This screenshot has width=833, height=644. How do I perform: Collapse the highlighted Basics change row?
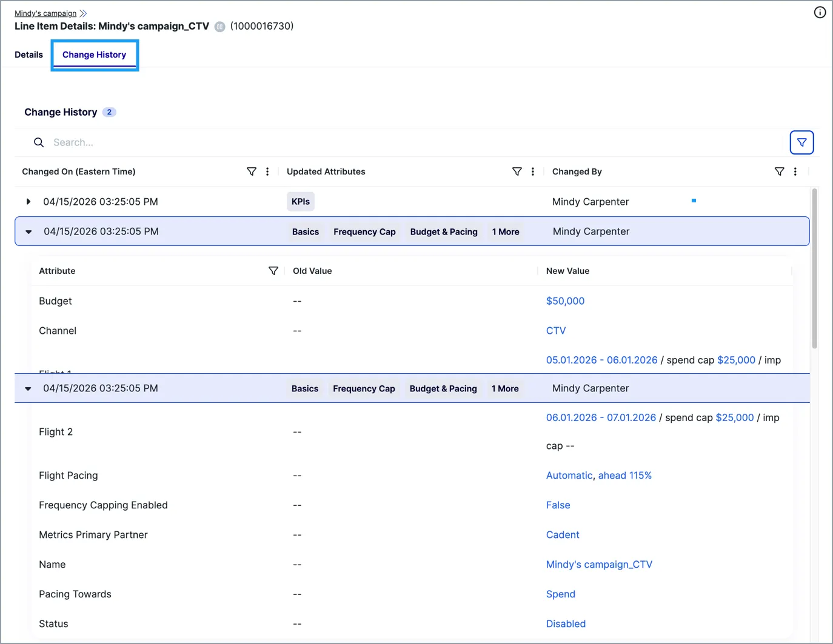tap(28, 231)
